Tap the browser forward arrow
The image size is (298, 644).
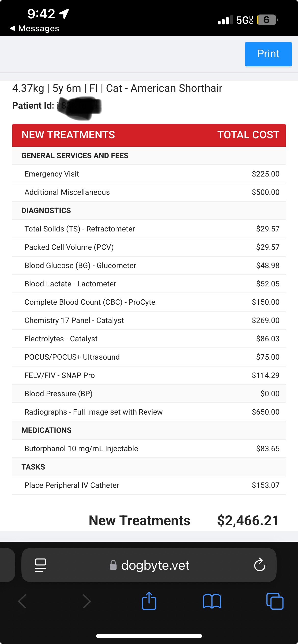[87, 601]
